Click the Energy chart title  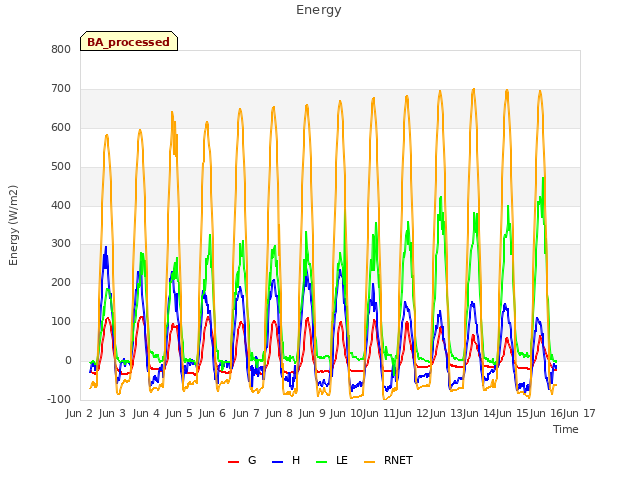319,10
